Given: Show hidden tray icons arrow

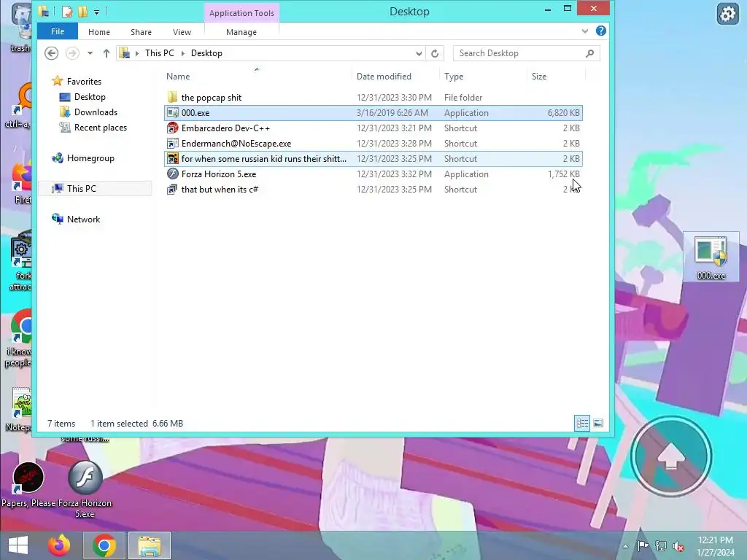Looking at the screenshot, I should click(x=625, y=546).
